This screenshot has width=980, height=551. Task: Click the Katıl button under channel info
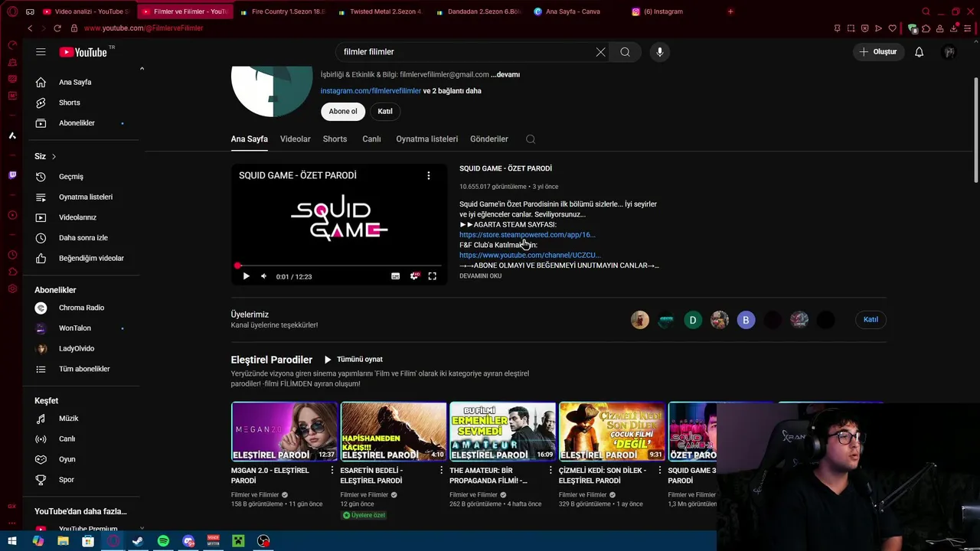click(x=385, y=112)
